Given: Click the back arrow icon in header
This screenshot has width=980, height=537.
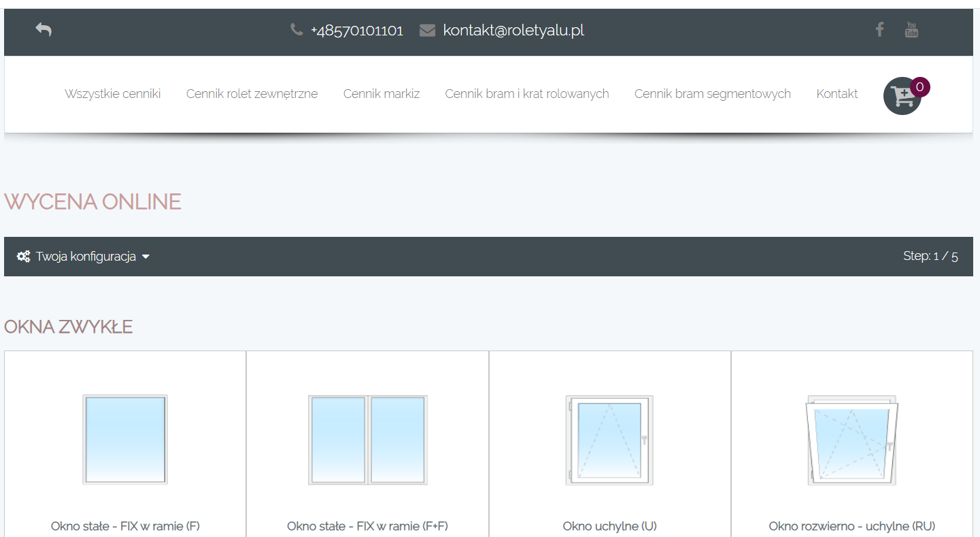Looking at the screenshot, I should coord(44,30).
